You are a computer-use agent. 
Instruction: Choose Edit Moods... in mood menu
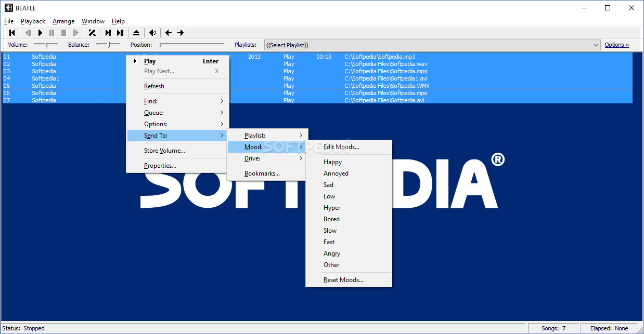coord(349,147)
